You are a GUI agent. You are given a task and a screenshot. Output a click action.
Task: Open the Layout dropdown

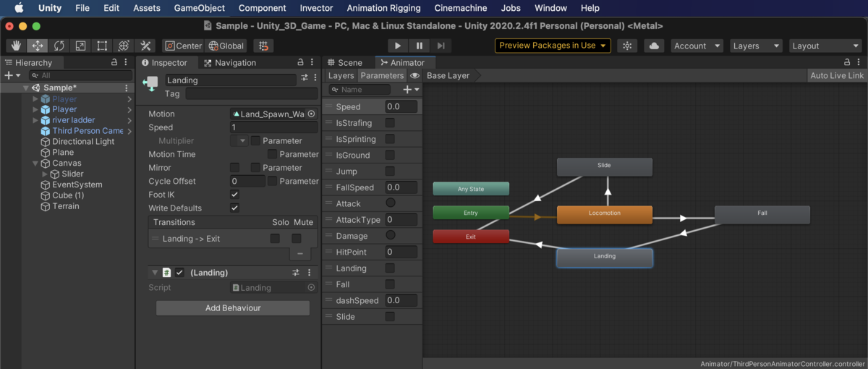click(825, 46)
